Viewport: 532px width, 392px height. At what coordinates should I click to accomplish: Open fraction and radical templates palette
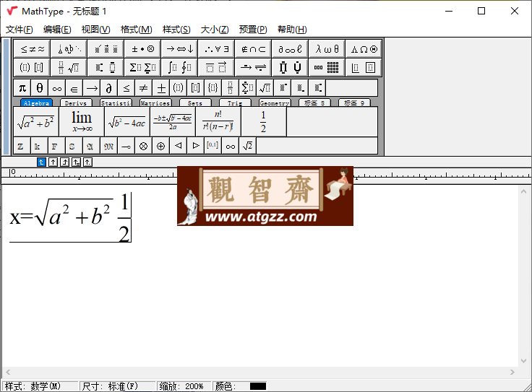(x=69, y=67)
